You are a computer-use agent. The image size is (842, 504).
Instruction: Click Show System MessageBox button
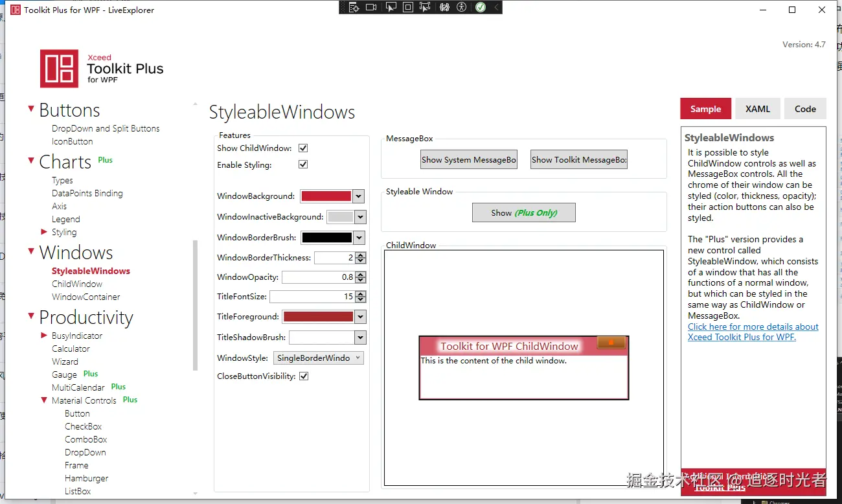coord(469,160)
